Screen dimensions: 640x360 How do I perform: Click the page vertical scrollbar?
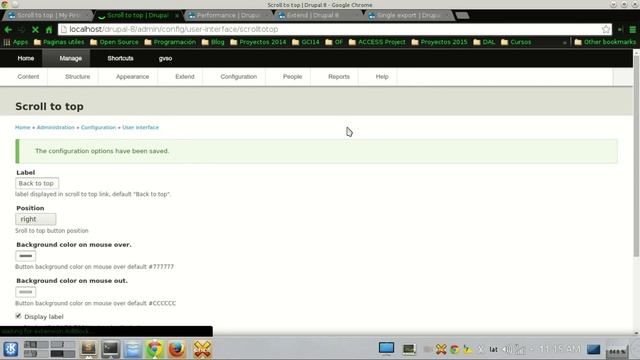click(636, 155)
